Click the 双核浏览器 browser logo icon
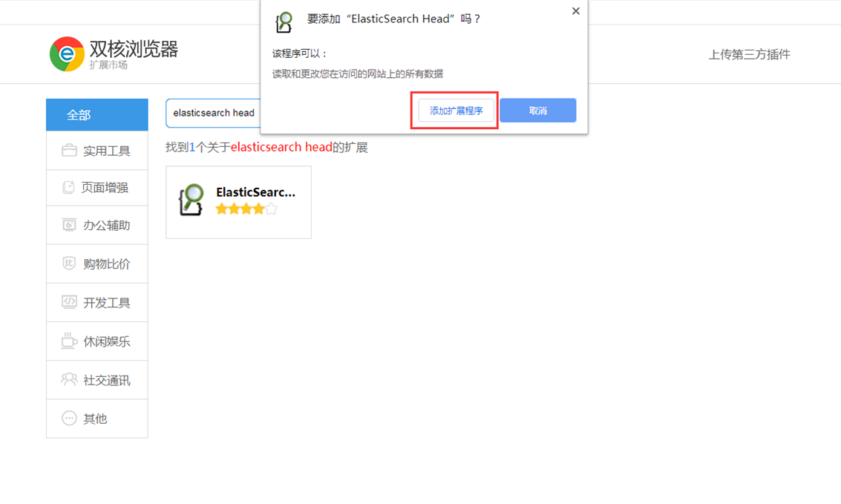 (x=67, y=53)
